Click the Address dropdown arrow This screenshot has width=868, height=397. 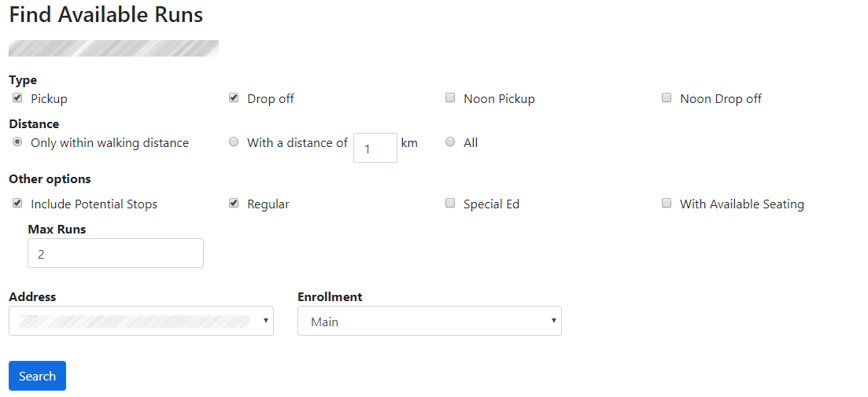pos(265,321)
